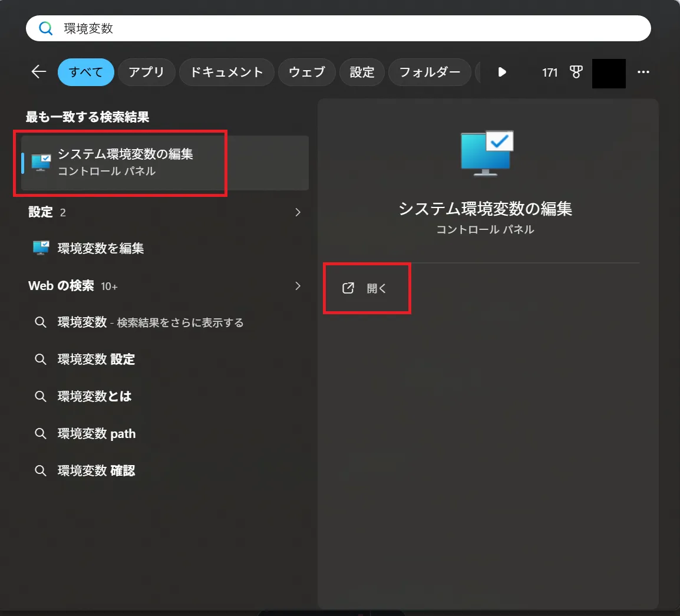Switch to the アプリ filter tab

click(146, 72)
